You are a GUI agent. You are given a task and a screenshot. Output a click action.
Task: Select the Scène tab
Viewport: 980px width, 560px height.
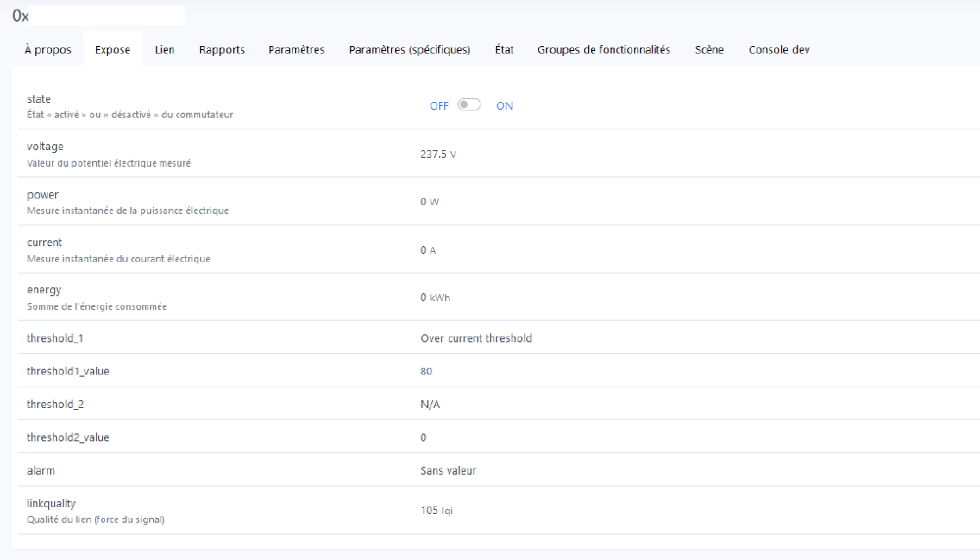710,50
